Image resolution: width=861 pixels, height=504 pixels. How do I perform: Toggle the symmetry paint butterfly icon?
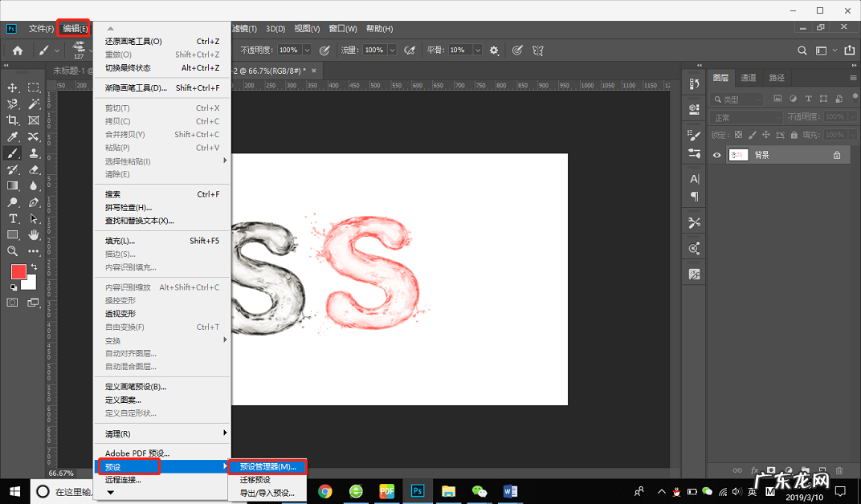[x=538, y=50]
